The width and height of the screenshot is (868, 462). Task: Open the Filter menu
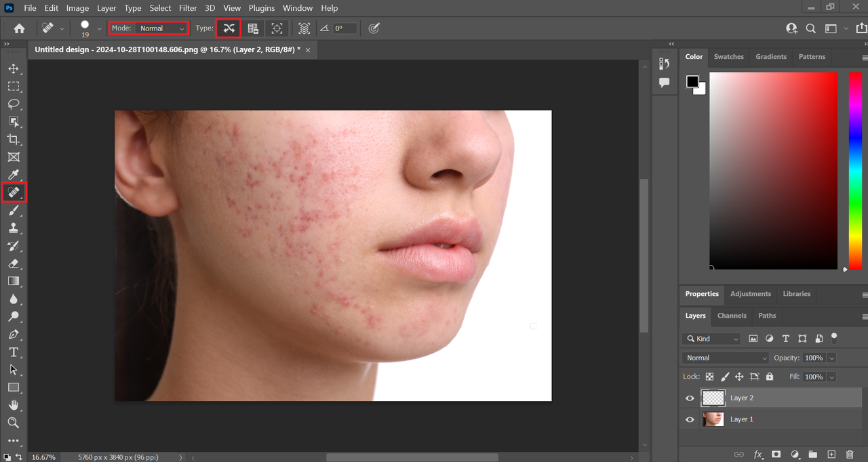pyautogui.click(x=188, y=8)
